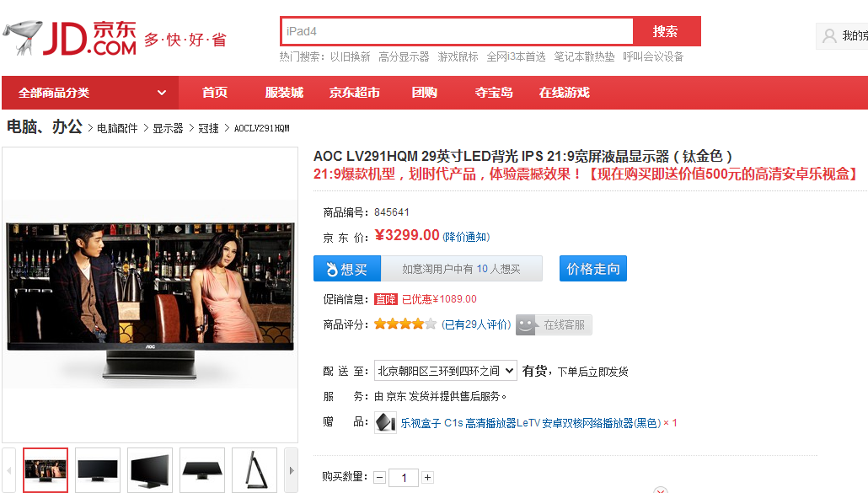868x493 pixels.
Task: Click the price ¥3299.00
Action: click(407, 235)
